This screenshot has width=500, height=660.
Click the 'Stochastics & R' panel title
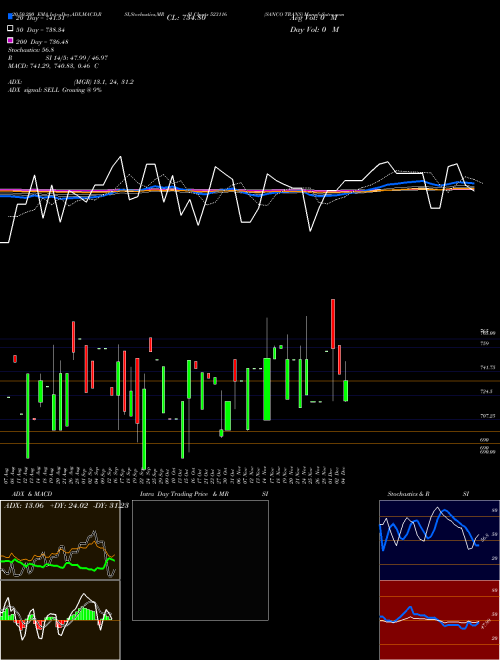[408, 494]
